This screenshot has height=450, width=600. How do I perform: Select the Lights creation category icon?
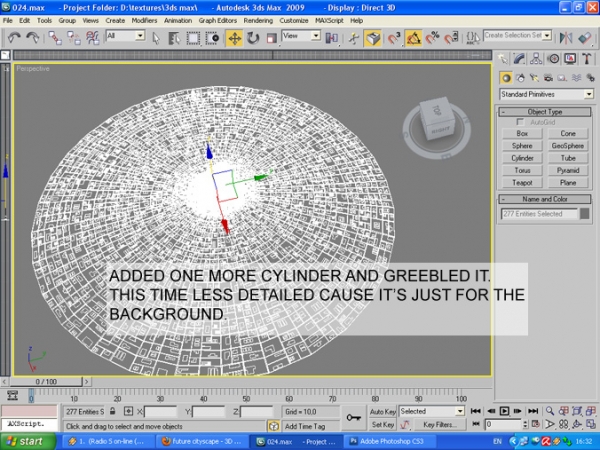click(534, 78)
